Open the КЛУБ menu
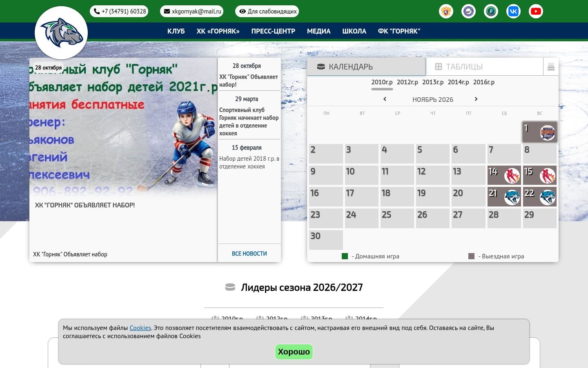 [176, 31]
